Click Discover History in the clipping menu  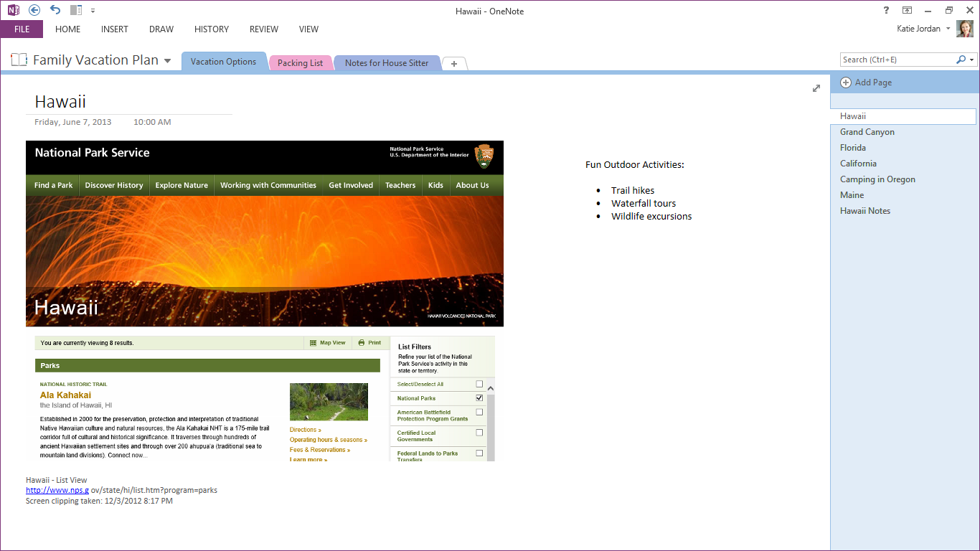pyautogui.click(x=114, y=185)
